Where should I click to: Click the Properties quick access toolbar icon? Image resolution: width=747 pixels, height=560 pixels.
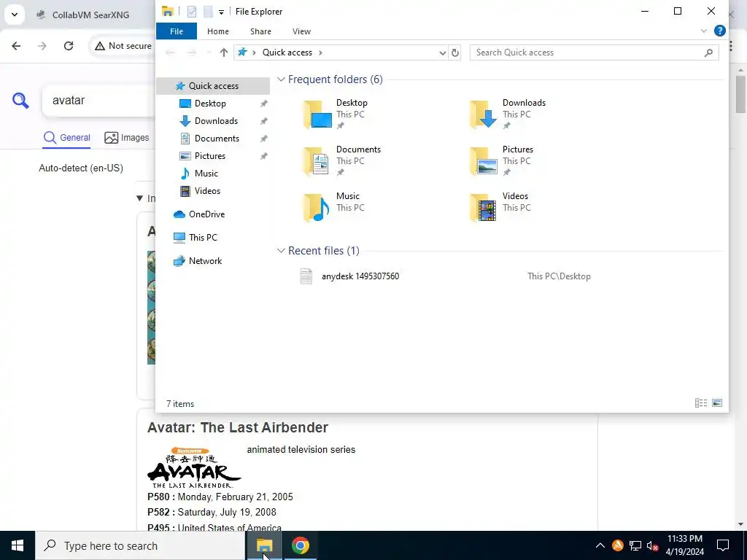[192, 12]
